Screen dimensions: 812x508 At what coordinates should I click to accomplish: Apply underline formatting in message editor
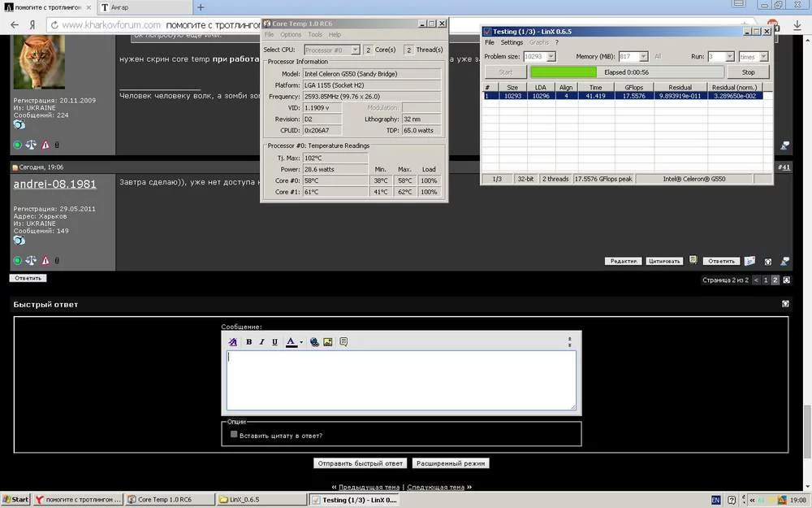point(274,342)
